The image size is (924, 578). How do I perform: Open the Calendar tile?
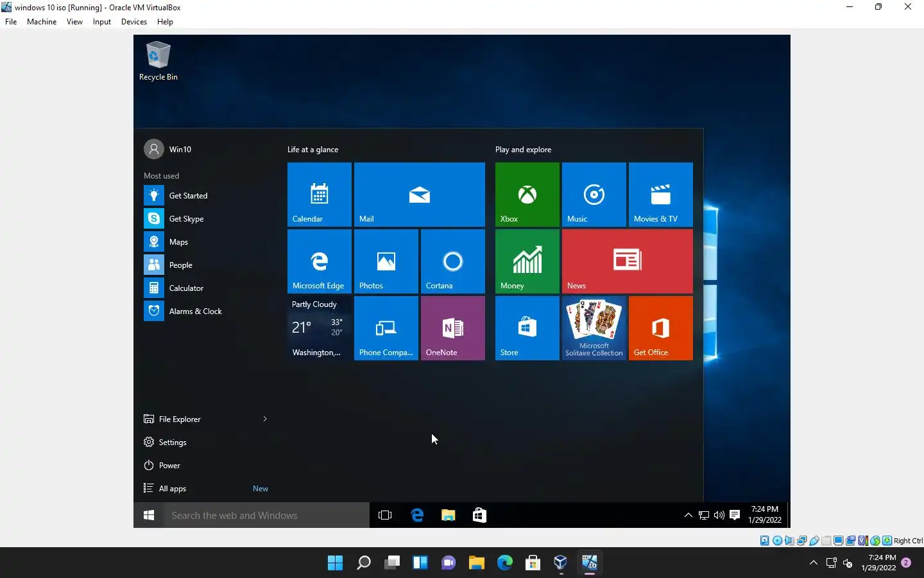click(x=320, y=195)
